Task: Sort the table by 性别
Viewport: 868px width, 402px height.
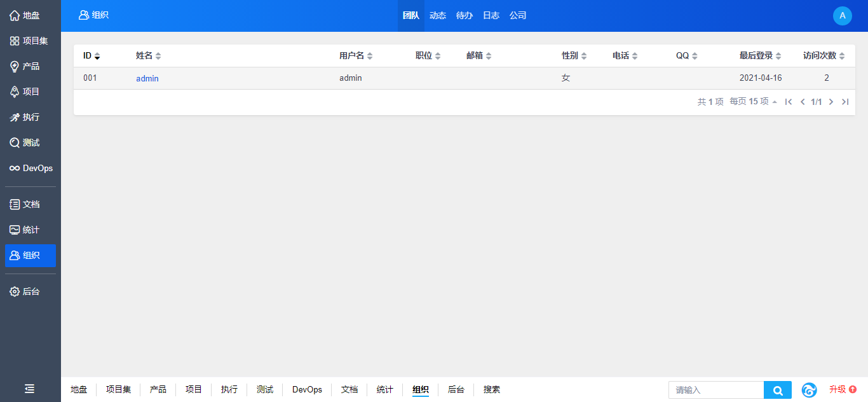Action: [x=574, y=56]
